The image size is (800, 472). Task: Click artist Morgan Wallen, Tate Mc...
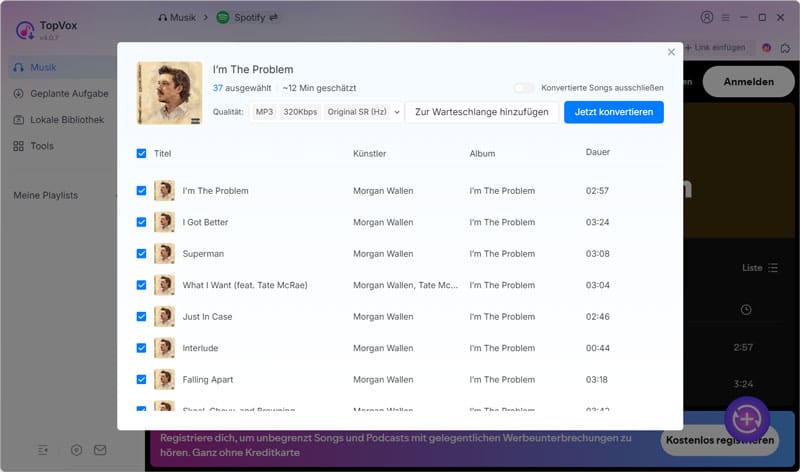pyautogui.click(x=406, y=285)
